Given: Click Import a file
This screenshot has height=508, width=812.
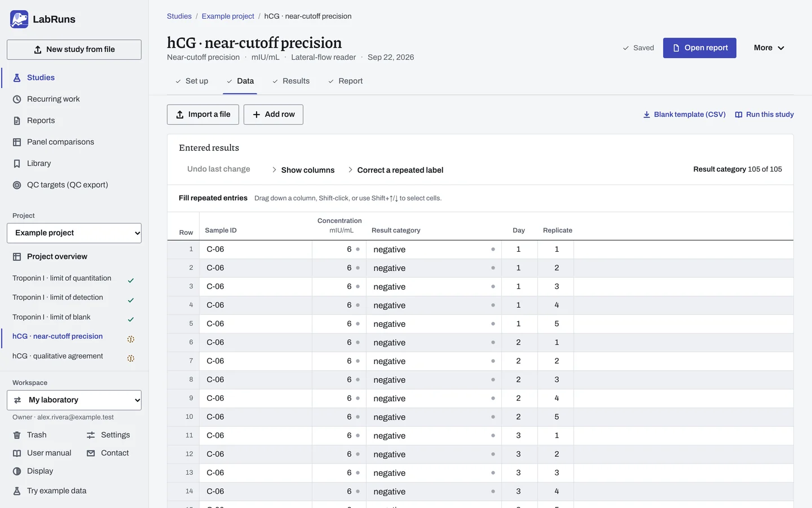Looking at the screenshot, I should [x=203, y=115].
